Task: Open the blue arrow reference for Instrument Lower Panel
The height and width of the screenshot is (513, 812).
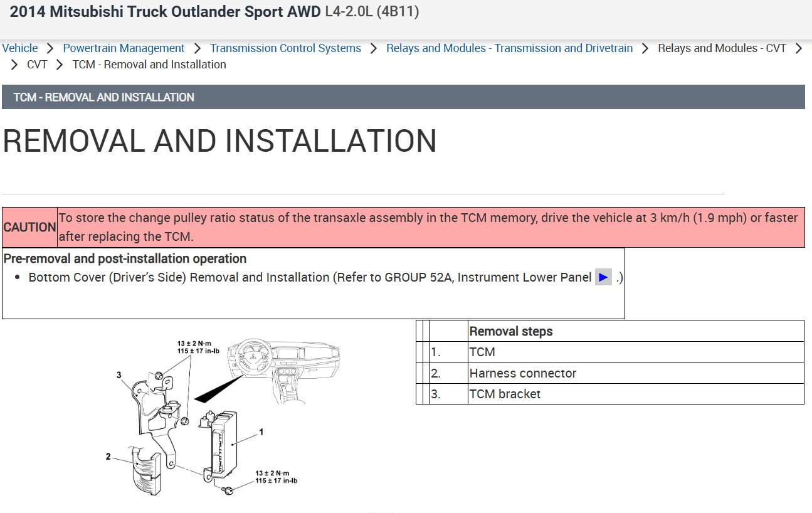Action: (603, 277)
